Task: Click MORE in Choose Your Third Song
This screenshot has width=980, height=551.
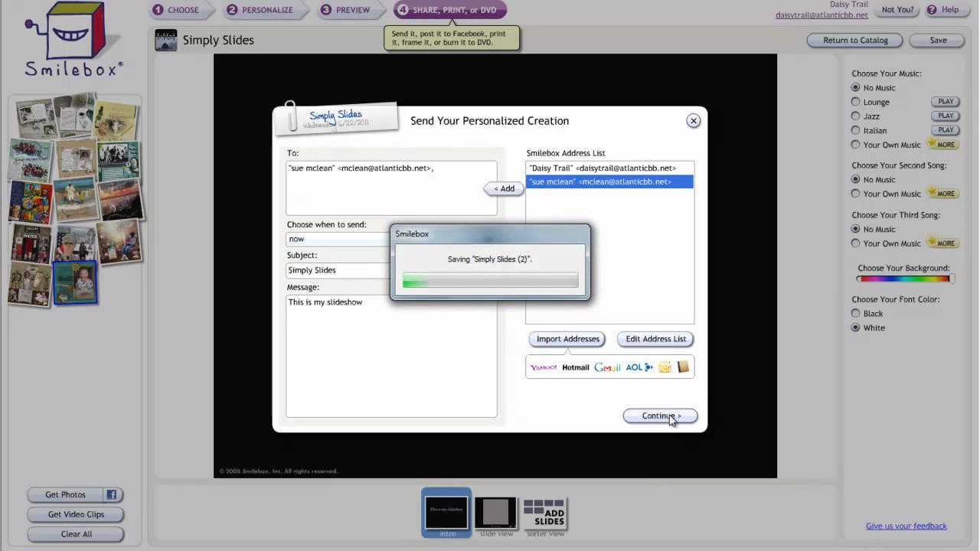Action: tap(943, 243)
